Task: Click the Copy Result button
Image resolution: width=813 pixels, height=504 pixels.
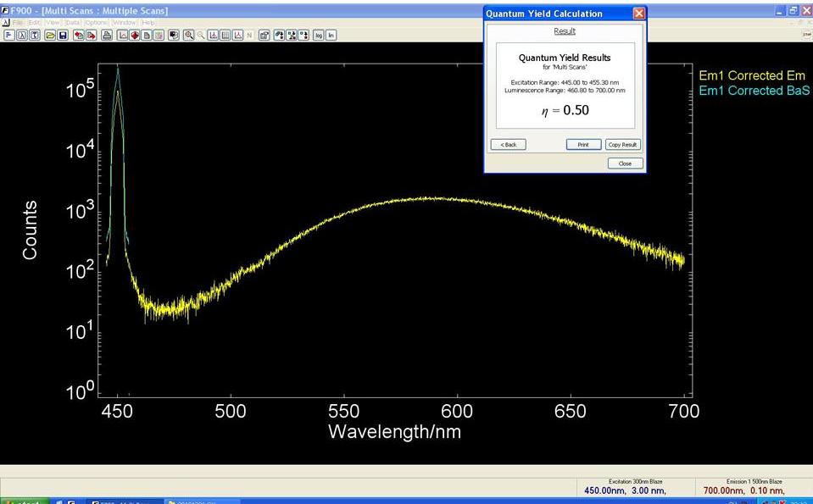Action: pyautogui.click(x=622, y=145)
